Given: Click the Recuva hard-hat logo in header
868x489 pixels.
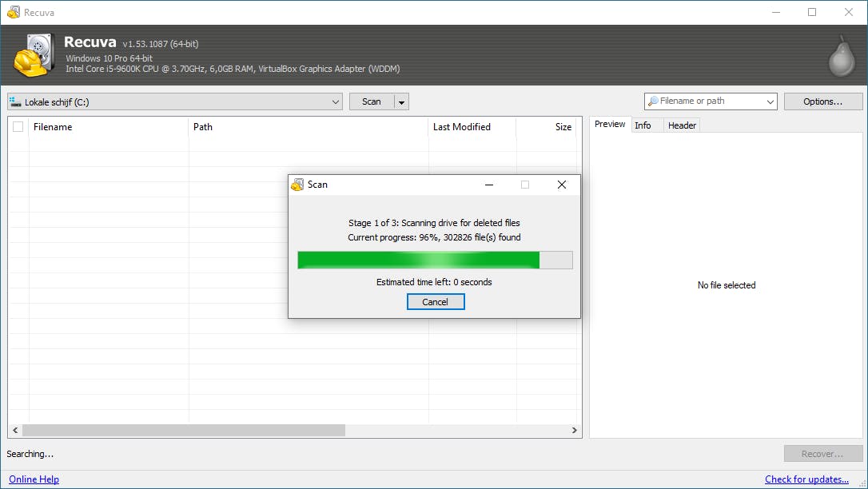Looking at the screenshot, I should click(34, 55).
